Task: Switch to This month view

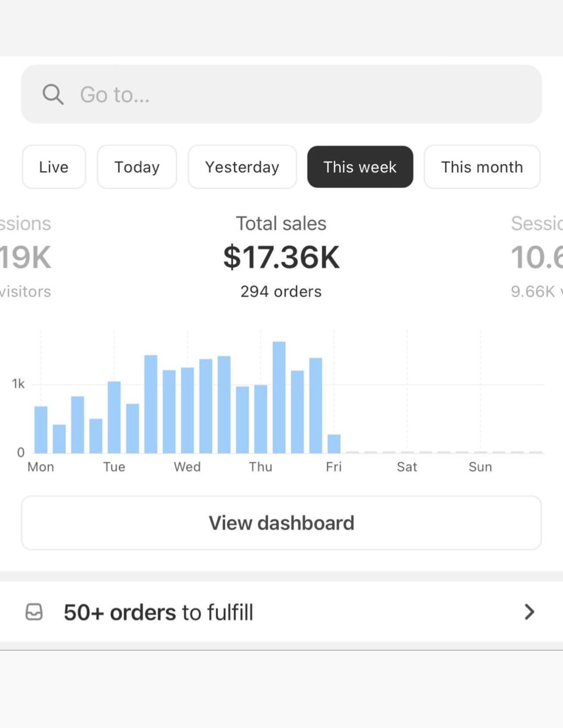Action: tap(482, 167)
